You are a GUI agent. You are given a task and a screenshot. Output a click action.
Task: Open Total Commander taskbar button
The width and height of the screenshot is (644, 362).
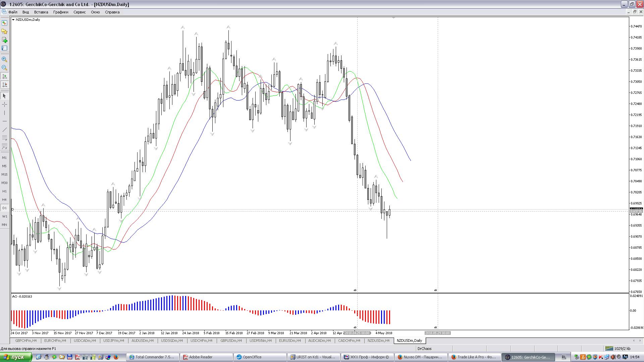point(153,357)
